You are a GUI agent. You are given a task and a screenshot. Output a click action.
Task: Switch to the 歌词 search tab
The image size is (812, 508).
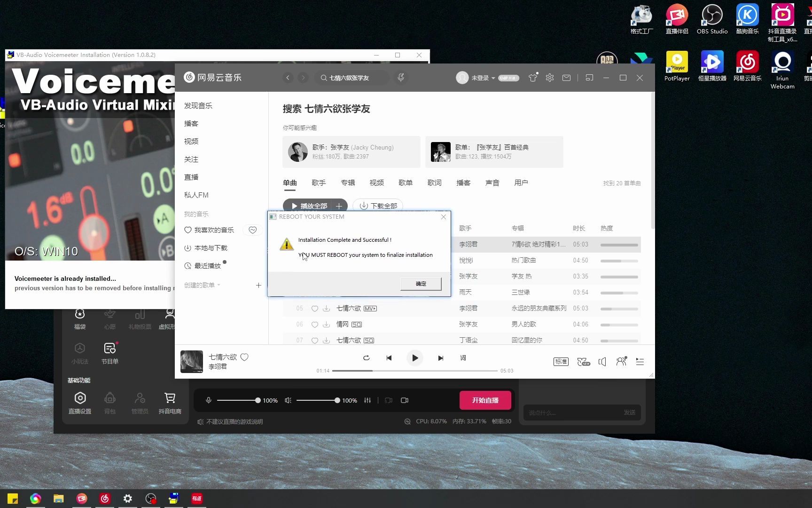click(434, 183)
